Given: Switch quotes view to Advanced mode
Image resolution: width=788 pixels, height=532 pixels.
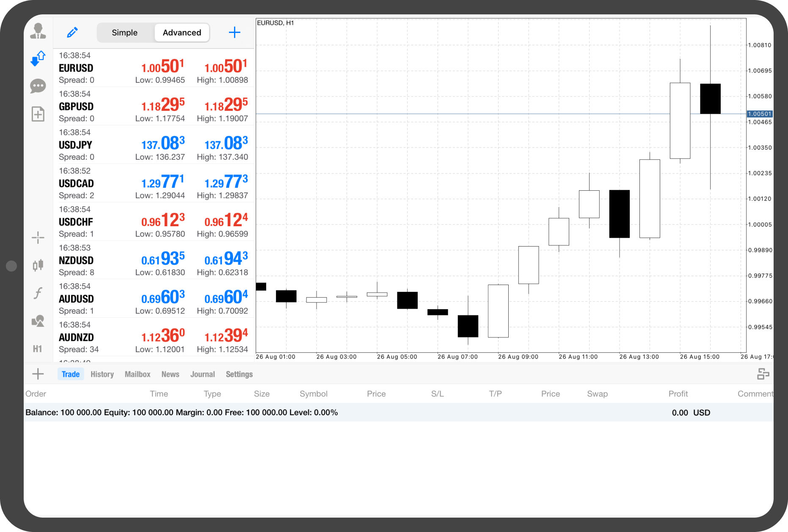Looking at the screenshot, I should tap(182, 33).
